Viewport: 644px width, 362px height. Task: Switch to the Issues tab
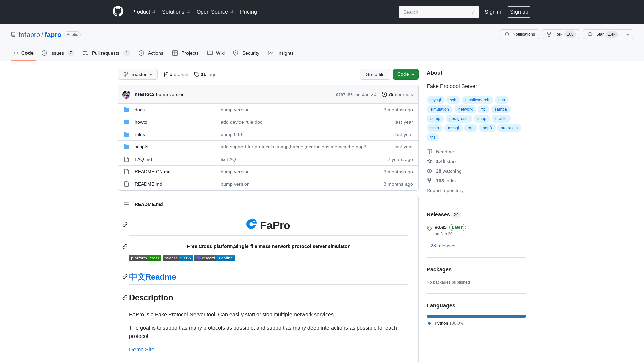click(x=58, y=53)
